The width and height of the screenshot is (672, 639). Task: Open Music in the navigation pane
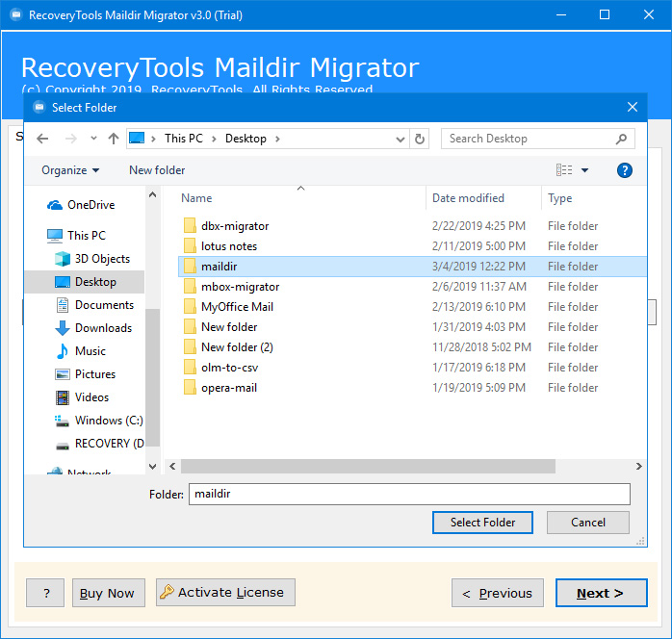click(80, 351)
